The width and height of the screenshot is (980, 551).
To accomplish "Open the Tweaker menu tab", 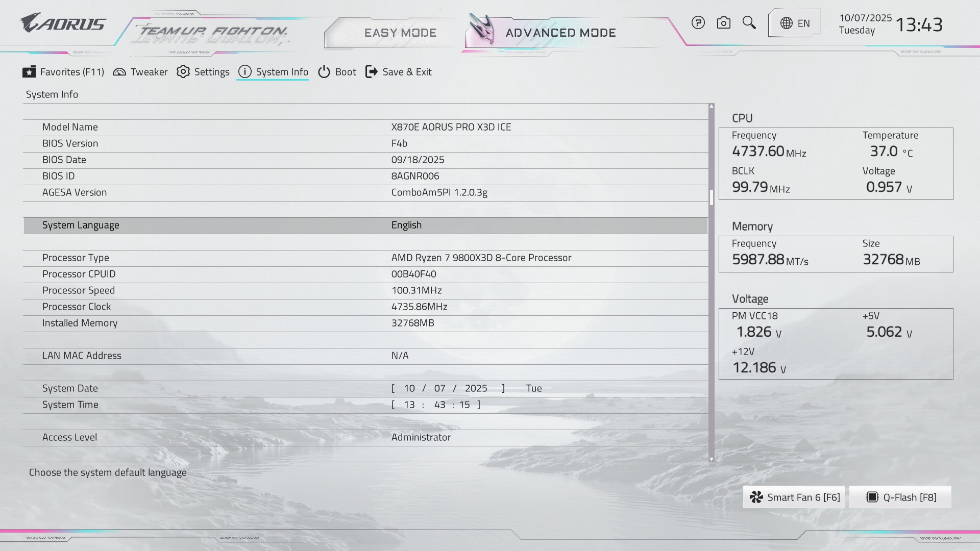I will tap(149, 72).
